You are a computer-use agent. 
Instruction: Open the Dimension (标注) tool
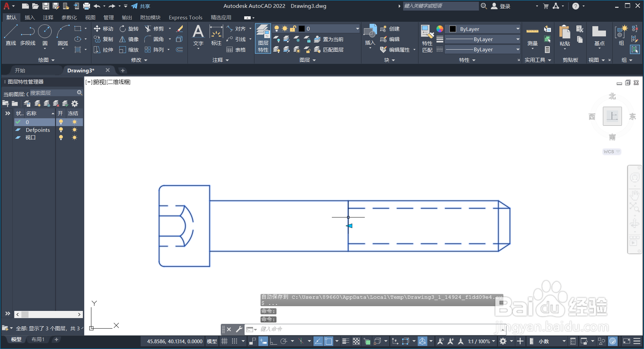216,35
